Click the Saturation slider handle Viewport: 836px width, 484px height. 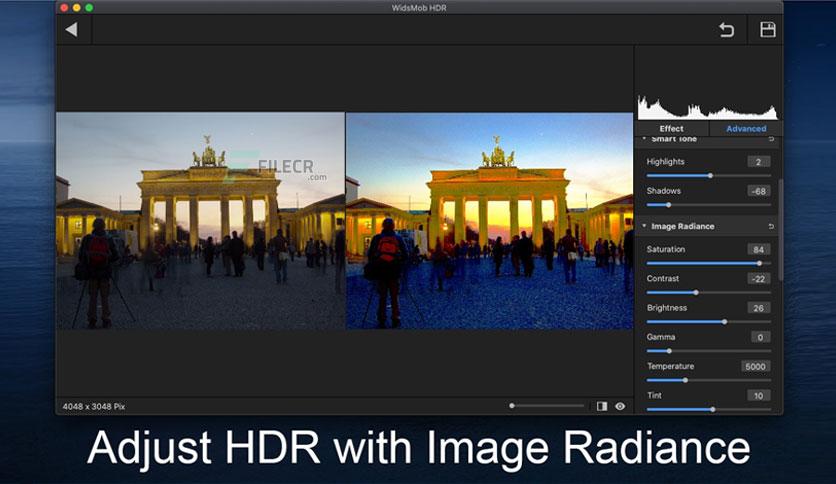click(x=759, y=263)
